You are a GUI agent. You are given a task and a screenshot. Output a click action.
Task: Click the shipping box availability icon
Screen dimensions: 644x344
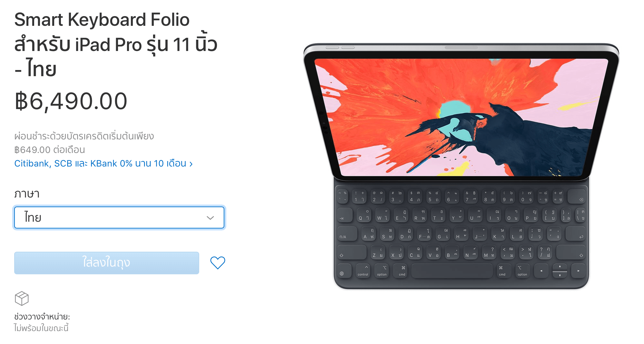click(22, 298)
